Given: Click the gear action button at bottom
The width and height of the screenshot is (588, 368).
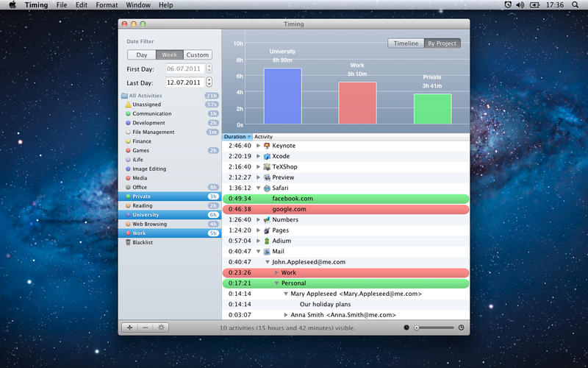Looking at the screenshot, I should point(161,328).
